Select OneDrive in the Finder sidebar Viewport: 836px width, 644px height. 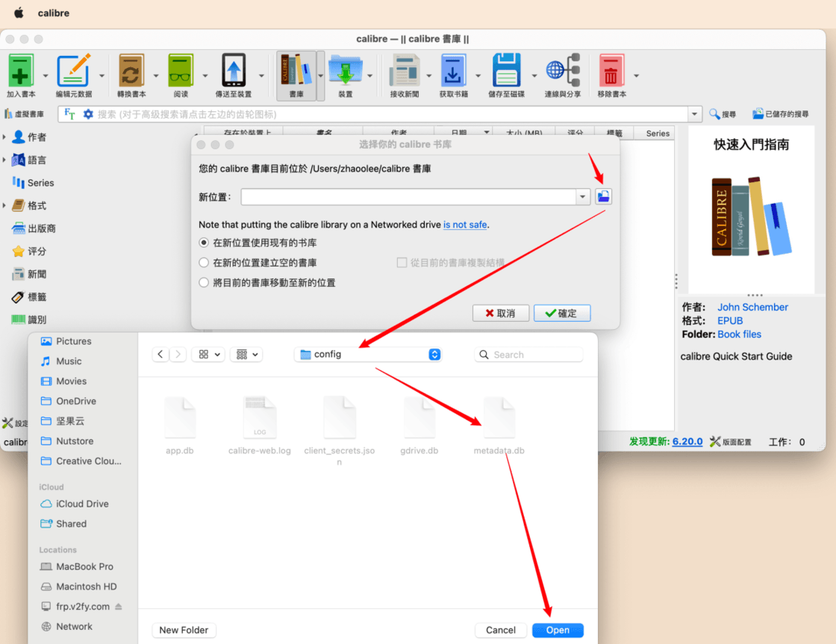click(x=75, y=401)
